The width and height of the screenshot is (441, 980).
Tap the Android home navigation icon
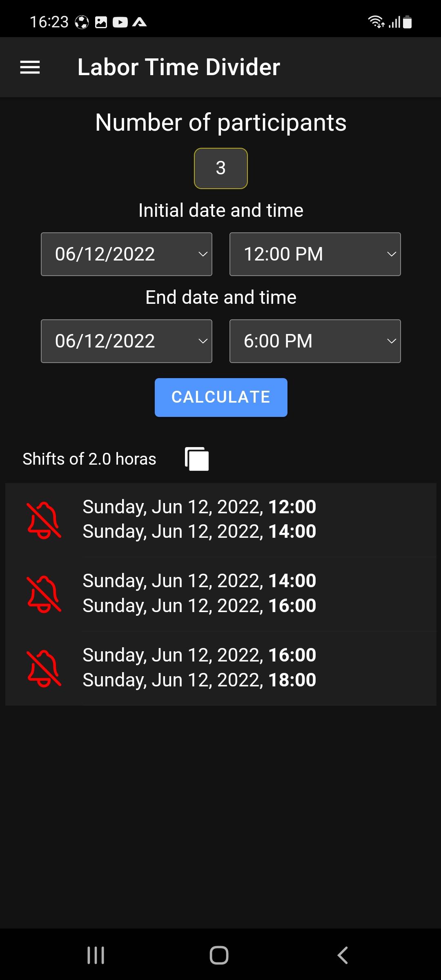coord(219,955)
